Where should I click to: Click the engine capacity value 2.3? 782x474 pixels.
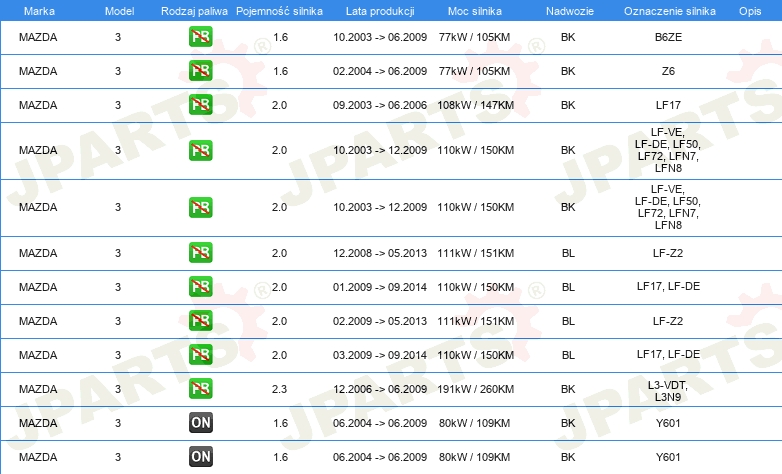pyautogui.click(x=279, y=389)
